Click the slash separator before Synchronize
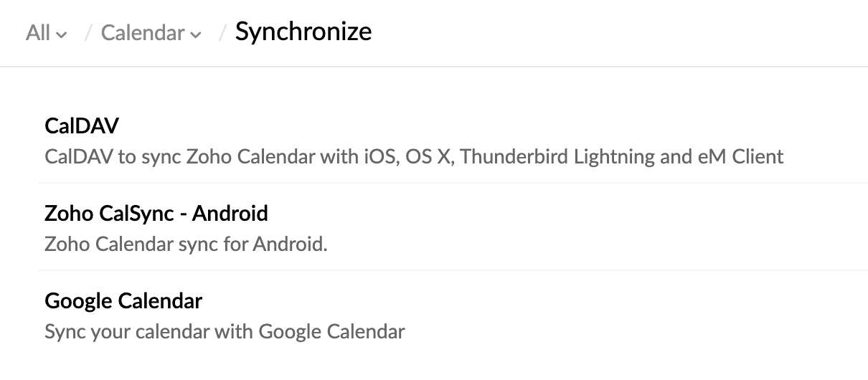The height and width of the screenshot is (380, 868). tap(222, 33)
